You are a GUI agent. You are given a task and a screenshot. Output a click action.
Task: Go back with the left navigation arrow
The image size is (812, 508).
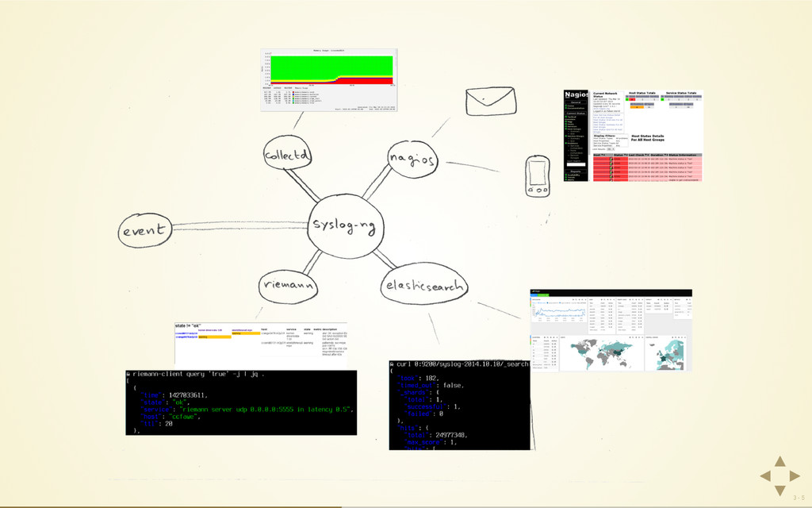pyautogui.click(x=765, y=476)
